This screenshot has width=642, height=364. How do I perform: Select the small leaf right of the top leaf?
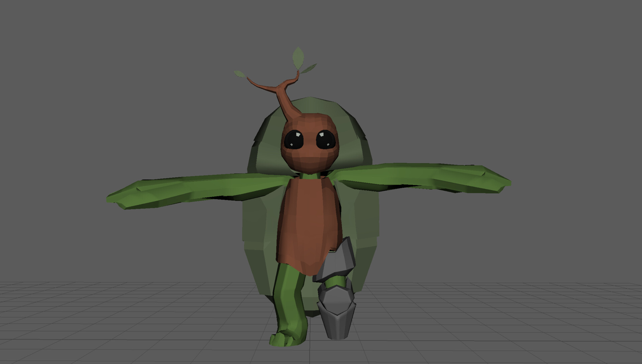pos(308,69)
